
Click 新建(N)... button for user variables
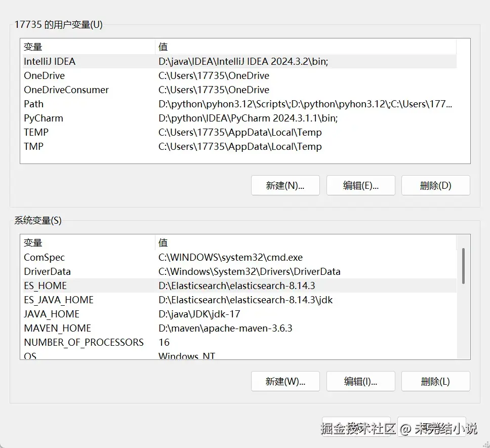(x=285, y=185)
